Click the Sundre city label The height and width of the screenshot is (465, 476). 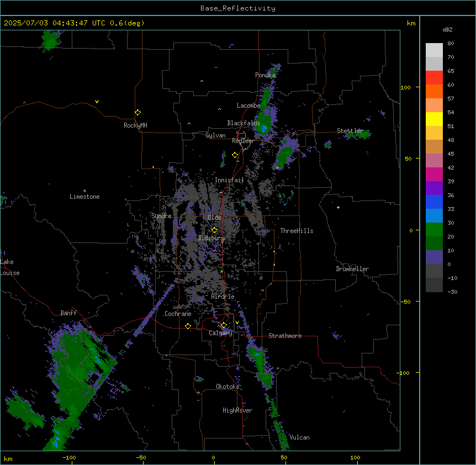(x=161, y=216)
